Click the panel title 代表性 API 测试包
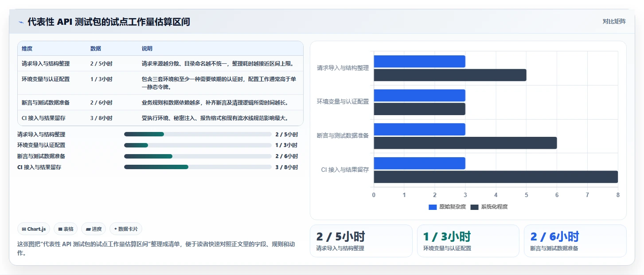The width and height of the screenshot is (644, 275). coord(109,22)
